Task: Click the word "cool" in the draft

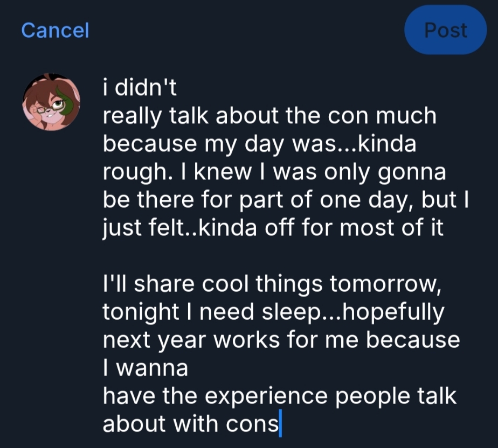Action: pos(221,284)
